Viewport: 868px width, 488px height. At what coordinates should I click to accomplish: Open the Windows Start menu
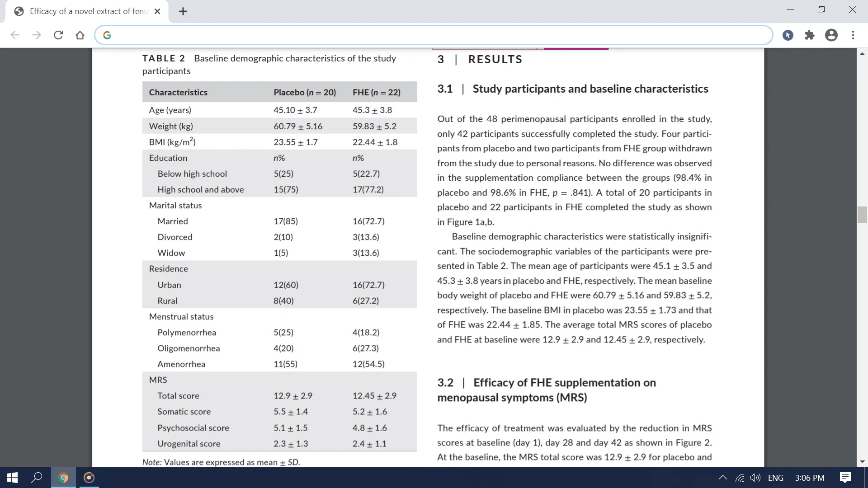tap(12, 478)
